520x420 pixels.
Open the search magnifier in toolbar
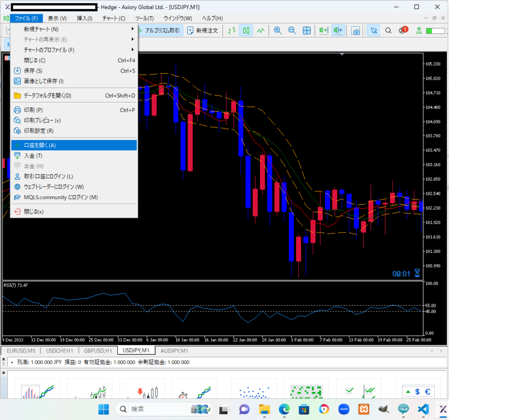click(388, 30)
